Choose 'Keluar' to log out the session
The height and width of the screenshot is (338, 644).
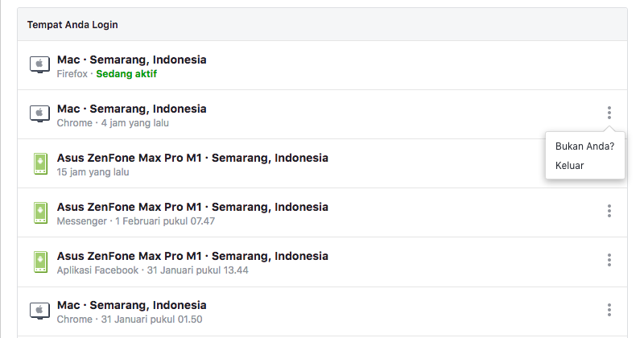(x=569, y=166)
